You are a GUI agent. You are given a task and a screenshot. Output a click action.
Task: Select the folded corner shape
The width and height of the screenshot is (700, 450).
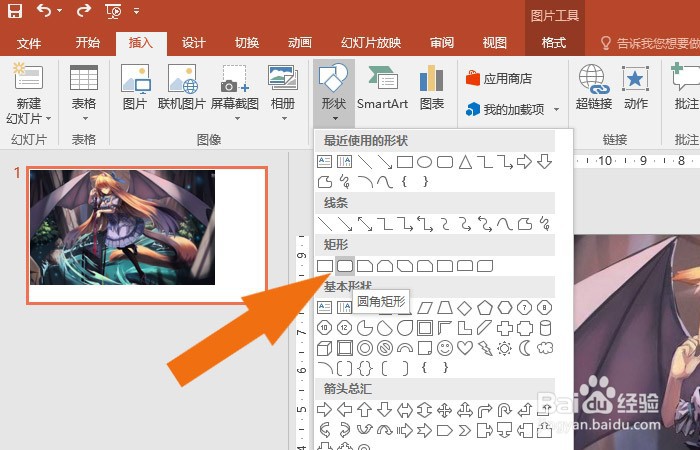(425, 348)
